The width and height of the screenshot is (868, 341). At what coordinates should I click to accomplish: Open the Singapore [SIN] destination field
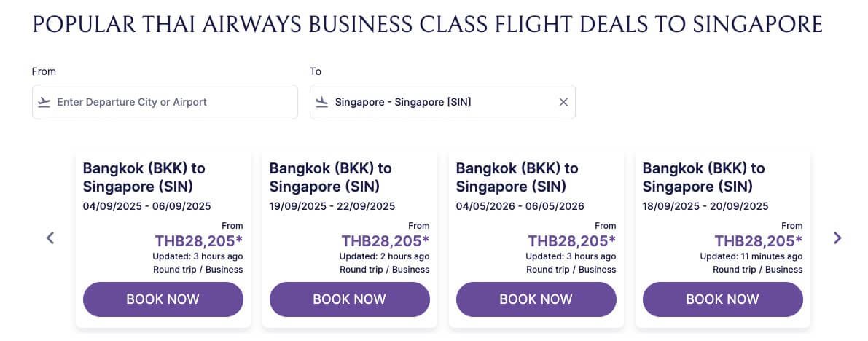pos(437,102)
